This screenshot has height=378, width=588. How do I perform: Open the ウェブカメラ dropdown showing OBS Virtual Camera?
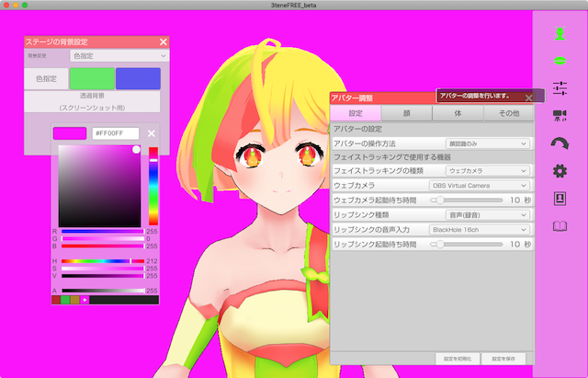(480, 186)
